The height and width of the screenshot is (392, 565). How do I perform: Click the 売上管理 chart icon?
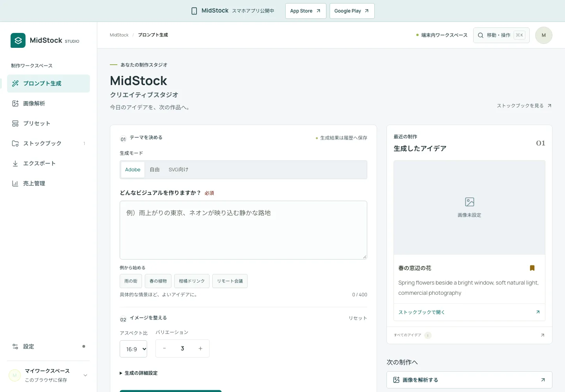[15, 183]
